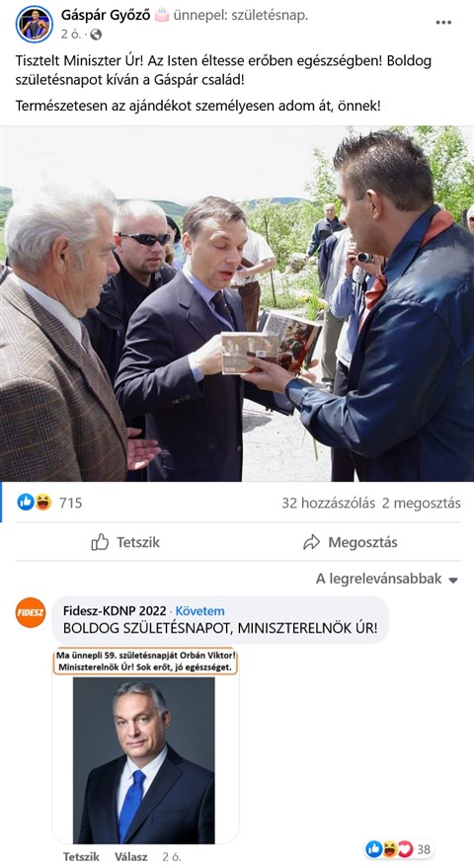Click Tetszik under the Fidesz comment
The height and width of the screenshot is (868, 474).
[81, 856]
